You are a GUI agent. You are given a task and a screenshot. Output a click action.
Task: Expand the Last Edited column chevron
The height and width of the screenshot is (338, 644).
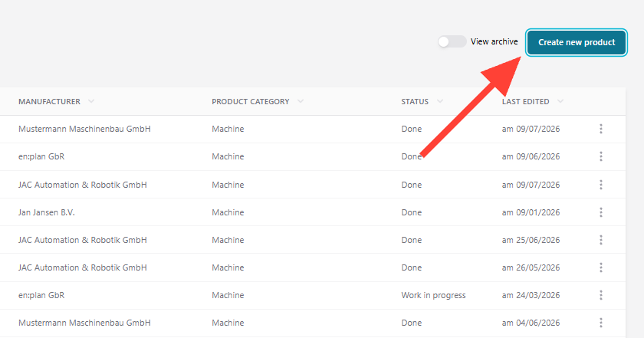click(x=560, y=101)
